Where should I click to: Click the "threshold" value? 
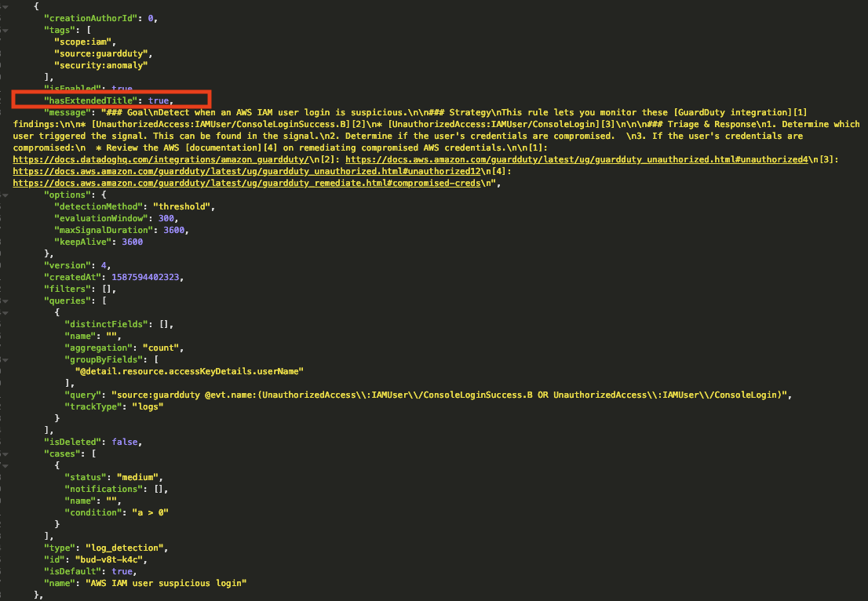(x=181, y=206)
